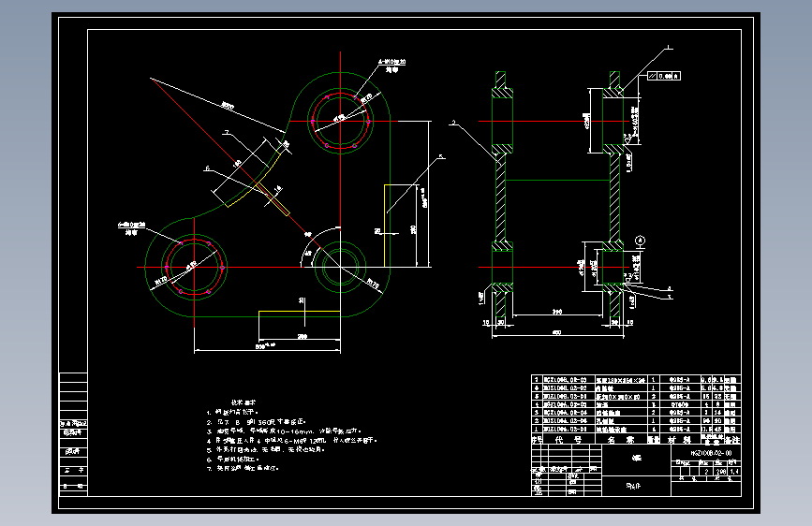This screenshot has width=812, height=526.
Task: Click the 备注 column header in the parts list
Action: (732, 440)
